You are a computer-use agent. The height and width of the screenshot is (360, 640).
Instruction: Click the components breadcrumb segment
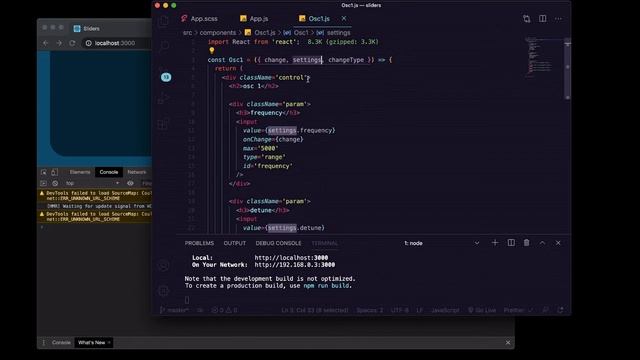(x=218, y=33)
